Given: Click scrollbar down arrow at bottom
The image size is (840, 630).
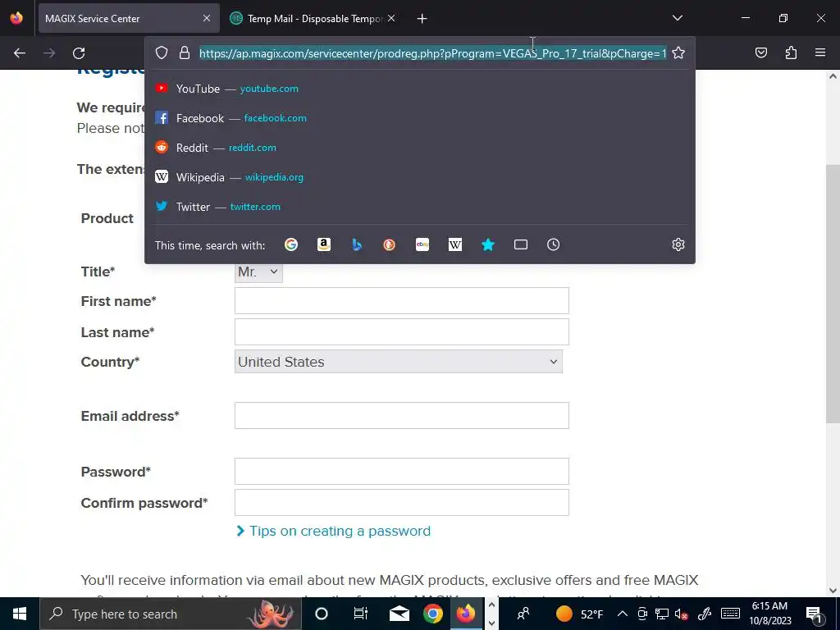Looking at the screenshot, I should (x=833, y=591).
